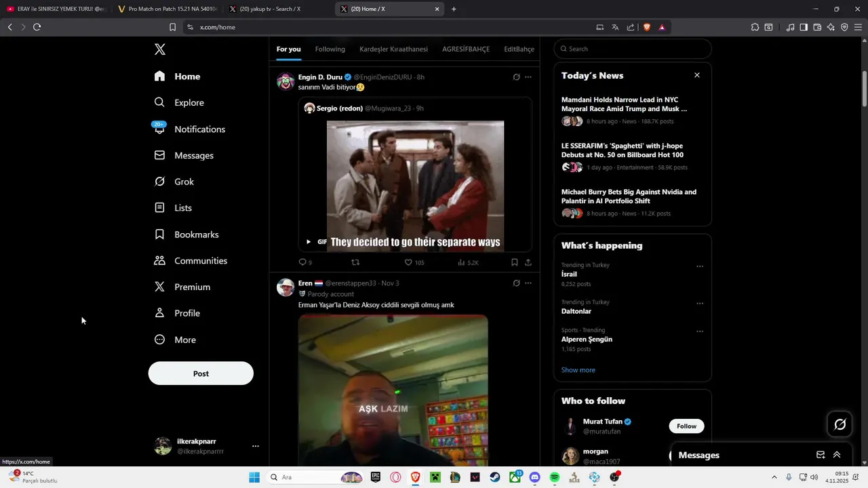Open the AŞK LAZIM video thumbnail
The width and height of the screenshot is (868, 488).
coord(393,390)
